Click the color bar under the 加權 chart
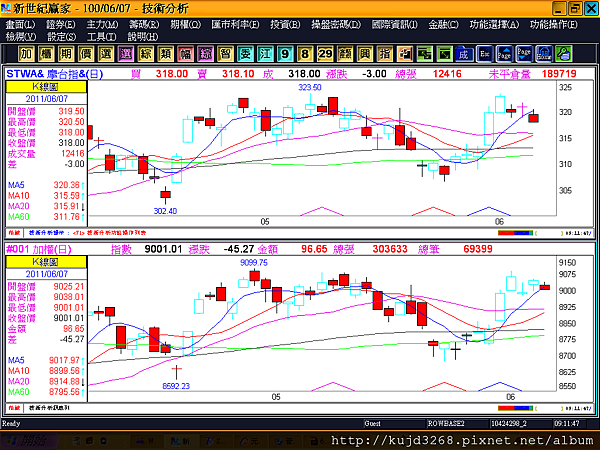This screenshot has width=600, height=450. [515, 408]
